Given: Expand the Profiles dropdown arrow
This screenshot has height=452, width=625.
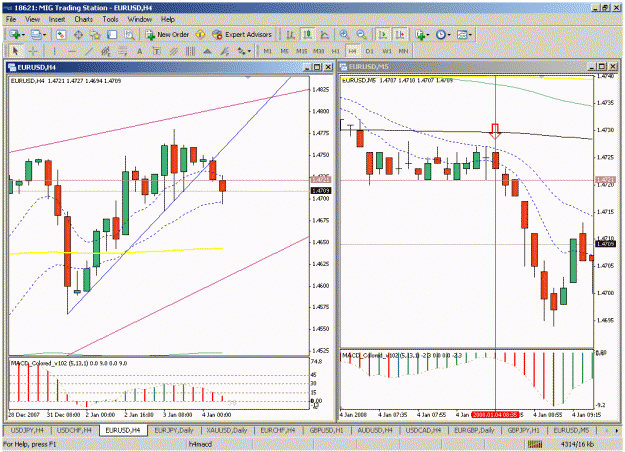Looking at the screenshot, I should click(x=44, y=35).
